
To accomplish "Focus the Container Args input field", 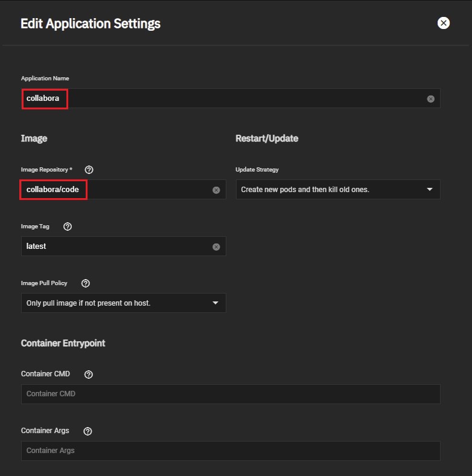I will pos(230,451).
